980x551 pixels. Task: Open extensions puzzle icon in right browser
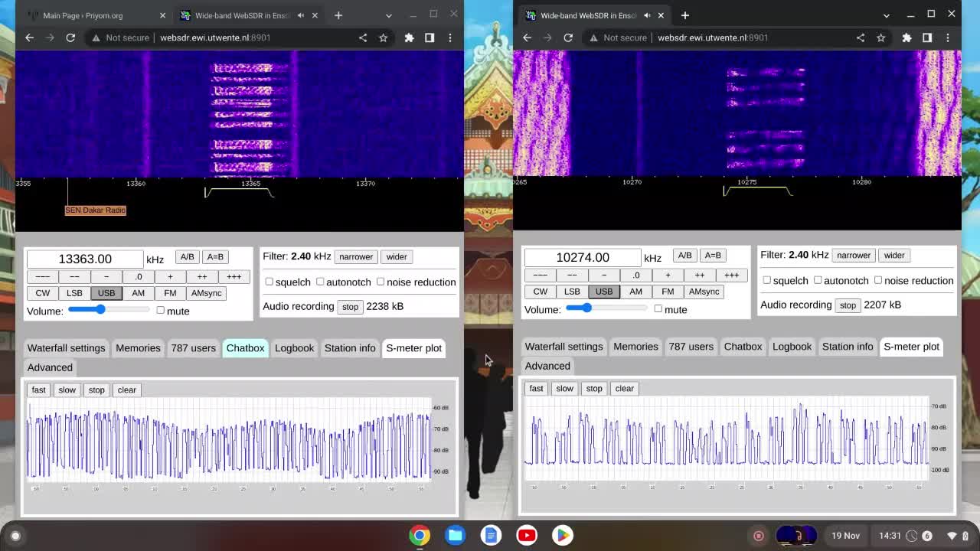pos(907,37)
